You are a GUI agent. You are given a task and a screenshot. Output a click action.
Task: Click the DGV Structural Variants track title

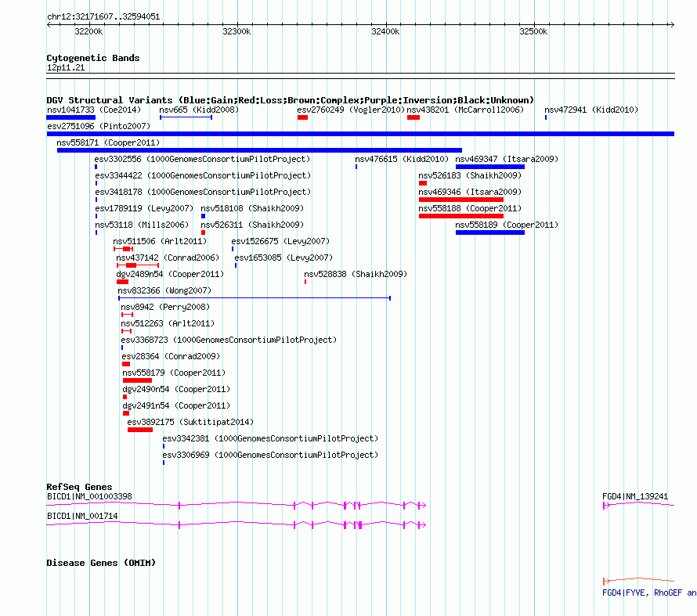coord(291,100)
